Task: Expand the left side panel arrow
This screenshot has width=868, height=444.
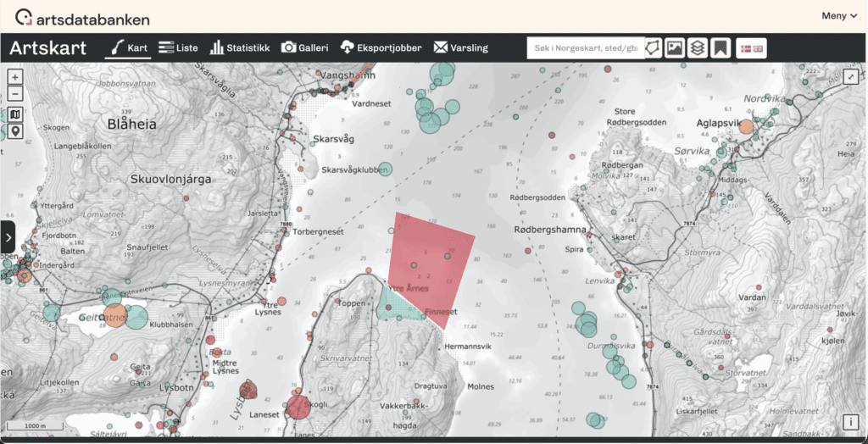Action: click(x=8, y=237)
